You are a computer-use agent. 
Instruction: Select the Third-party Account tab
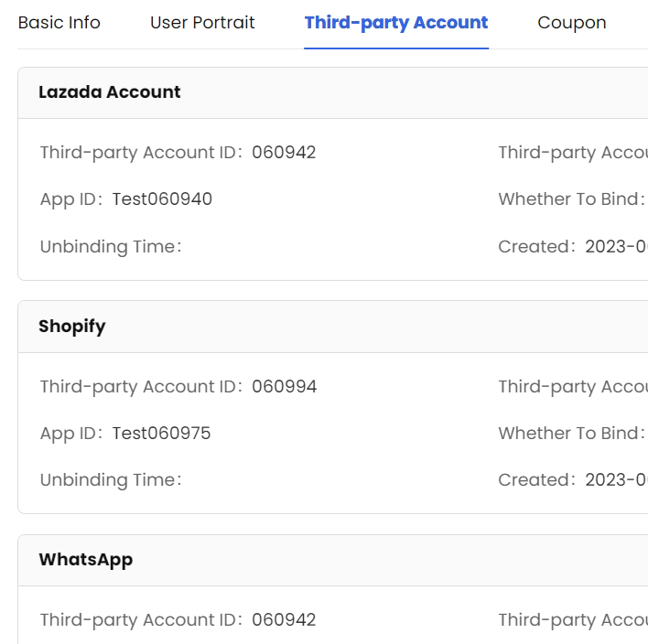pos(396,23)
